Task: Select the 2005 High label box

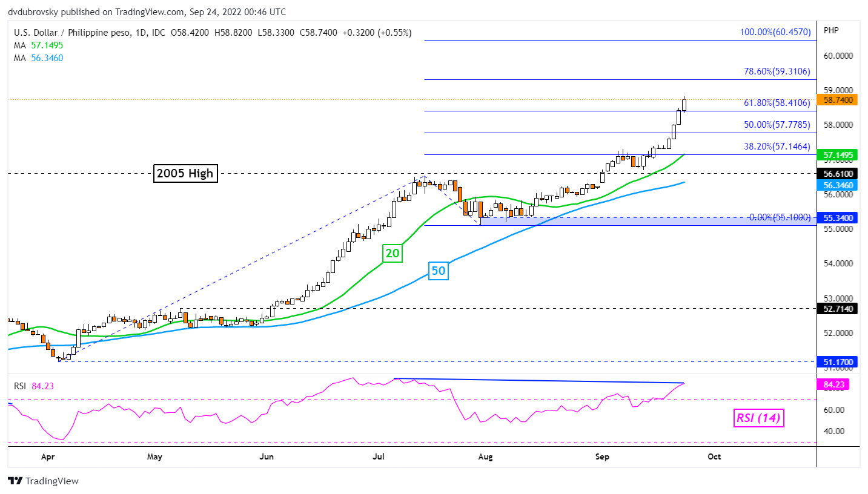Action: (x=185, y=173)
